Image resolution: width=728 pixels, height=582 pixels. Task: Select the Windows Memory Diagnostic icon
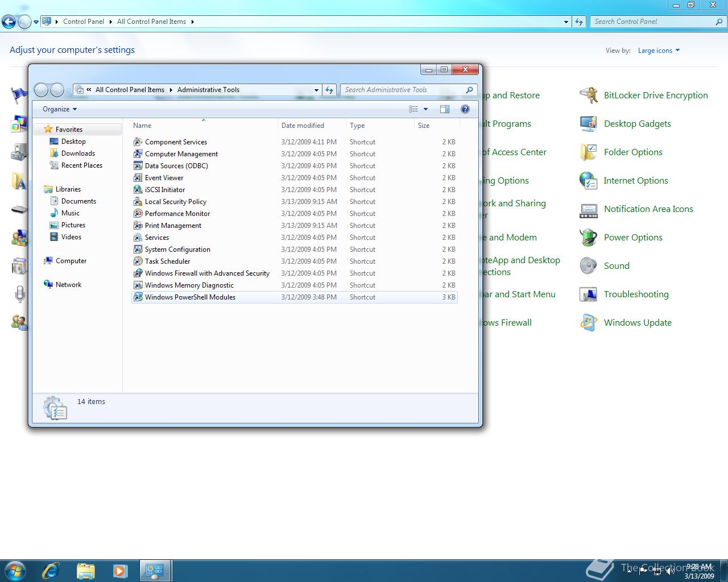(138, 285)
